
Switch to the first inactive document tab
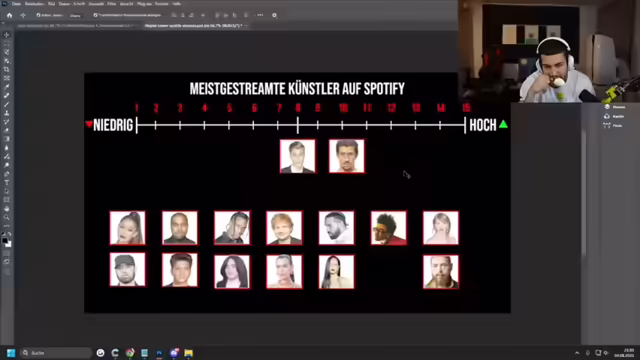[78, 26]
